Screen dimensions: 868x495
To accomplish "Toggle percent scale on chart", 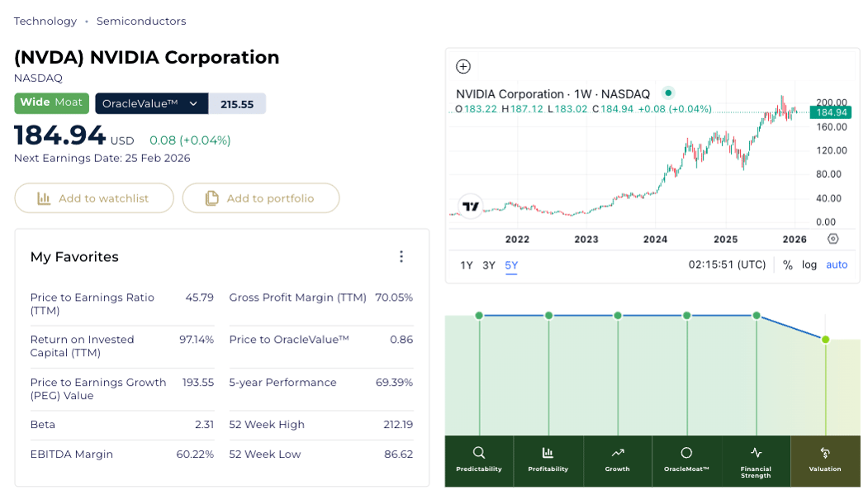I will click(x=788, y=265).
